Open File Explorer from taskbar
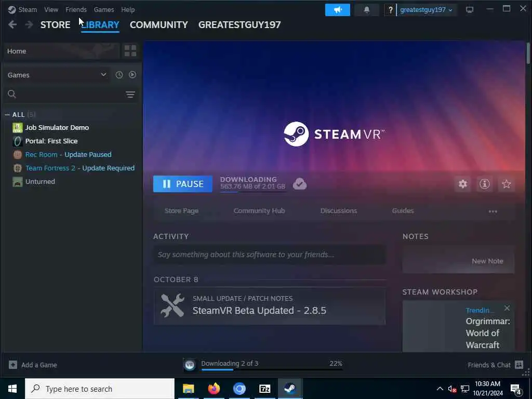 point(188,389)
